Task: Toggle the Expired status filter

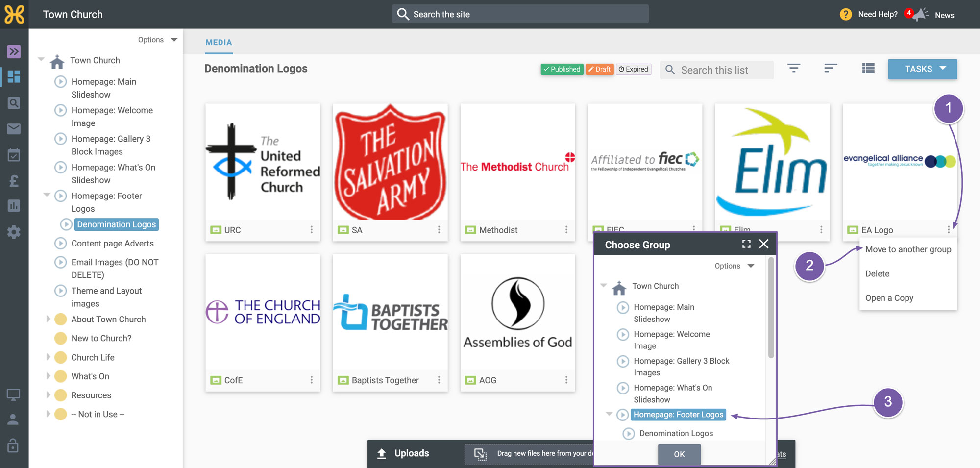Action: (634, 69)
